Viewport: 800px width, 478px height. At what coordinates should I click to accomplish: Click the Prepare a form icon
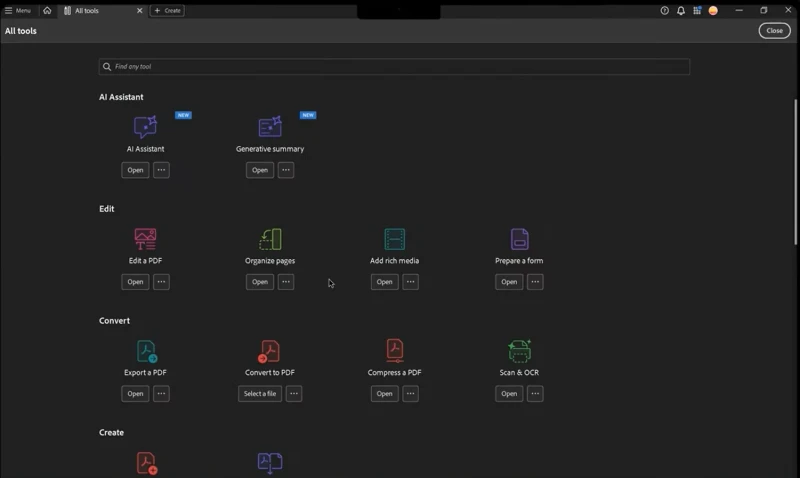[519, 239]
